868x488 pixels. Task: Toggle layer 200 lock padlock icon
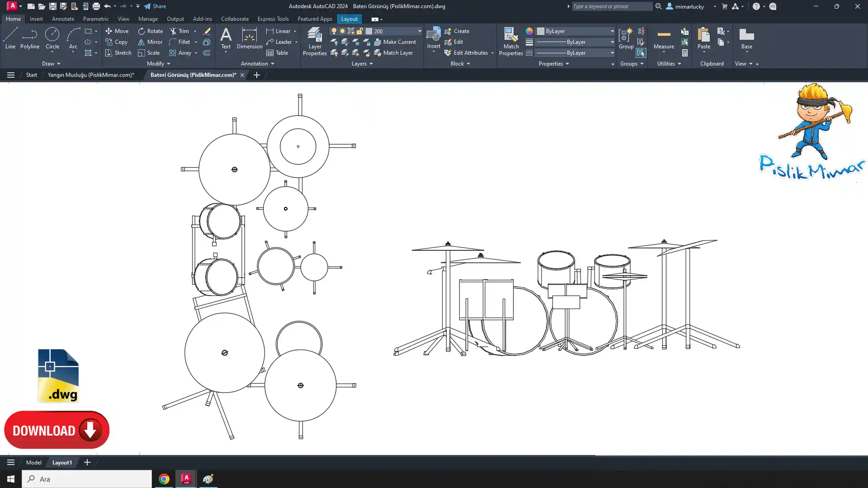[360, 31]
